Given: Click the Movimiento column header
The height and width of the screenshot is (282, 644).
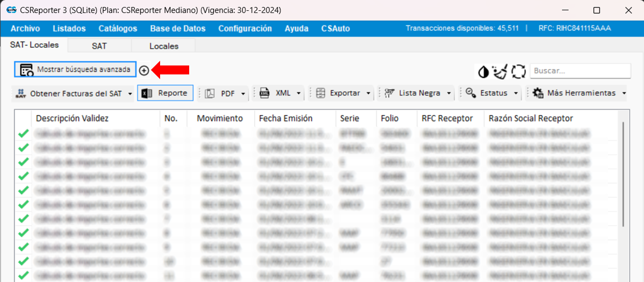Looking at the screenshot, I should coord(220,118).
